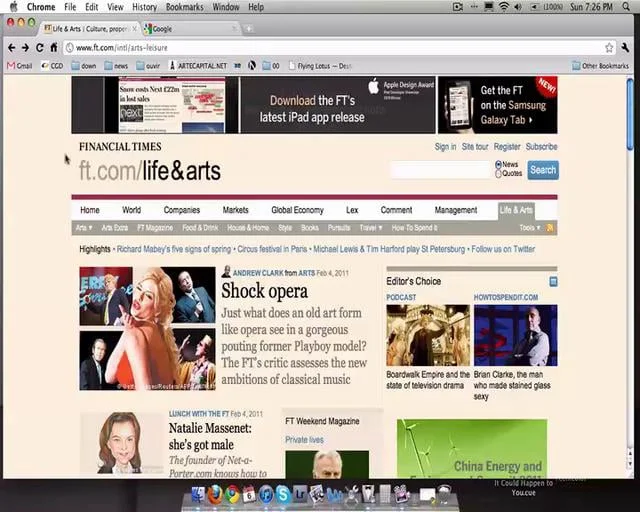Screen dimensions: 640x512
Task: Click the Sign in link
Action: click(445, 147)
